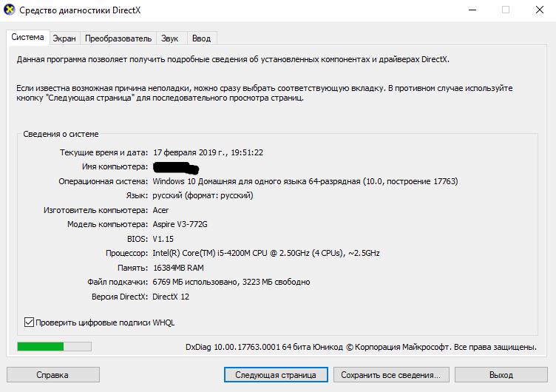Click the manufacturer value Acer
Image resolution: width=556 pixels, height=392 pixels.
(x=160, y=210)
